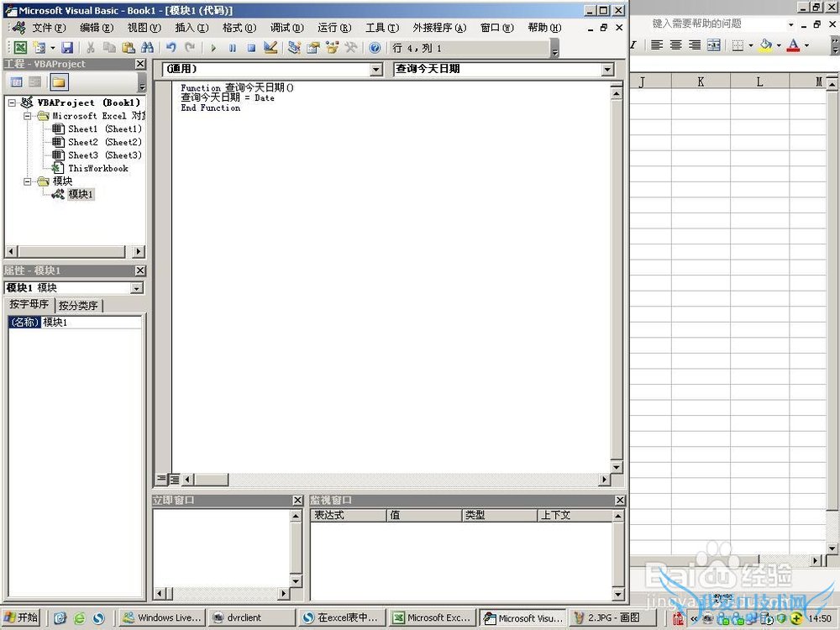Open the (通用) object dropdown
This screenshot has height=630, width=840.
(376, 69)
